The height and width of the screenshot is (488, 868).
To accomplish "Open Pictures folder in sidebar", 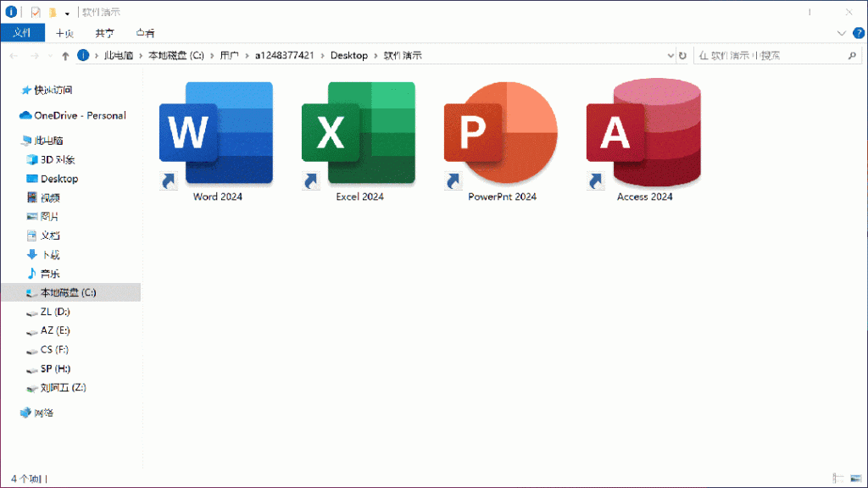I will [49, 216].
